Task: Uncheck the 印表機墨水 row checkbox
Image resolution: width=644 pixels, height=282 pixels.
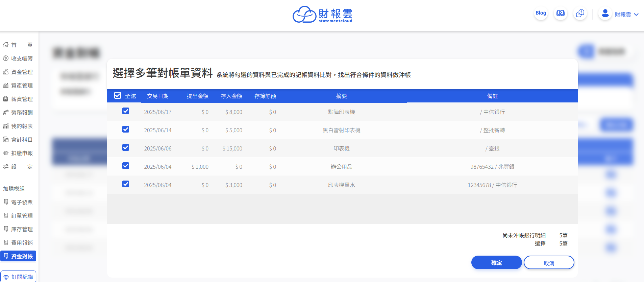Action: pos(126,184)
